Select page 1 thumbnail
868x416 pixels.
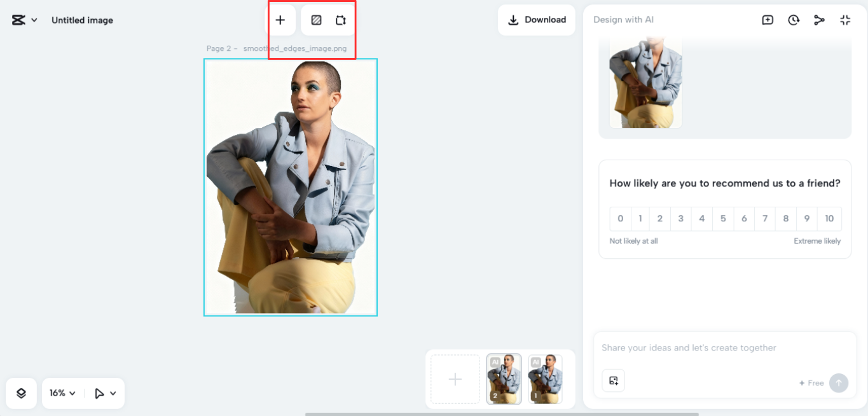point(545,379)
